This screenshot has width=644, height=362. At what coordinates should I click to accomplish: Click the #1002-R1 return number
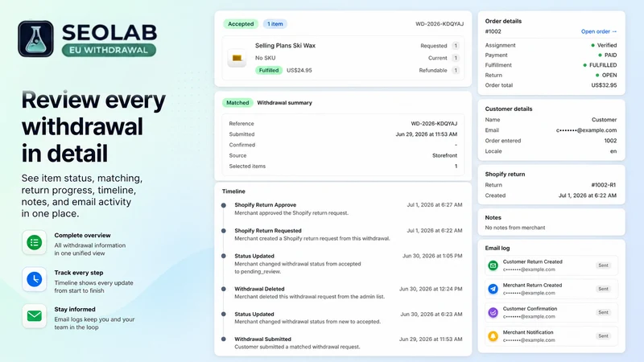pos(604,185)
